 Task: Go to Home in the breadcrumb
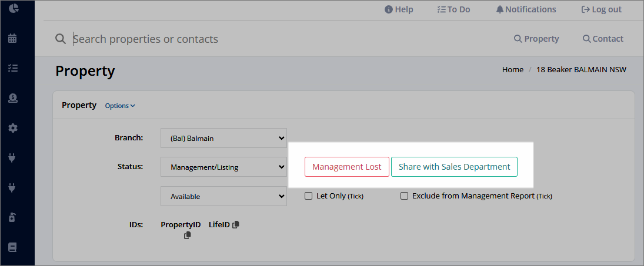point(513,70)
